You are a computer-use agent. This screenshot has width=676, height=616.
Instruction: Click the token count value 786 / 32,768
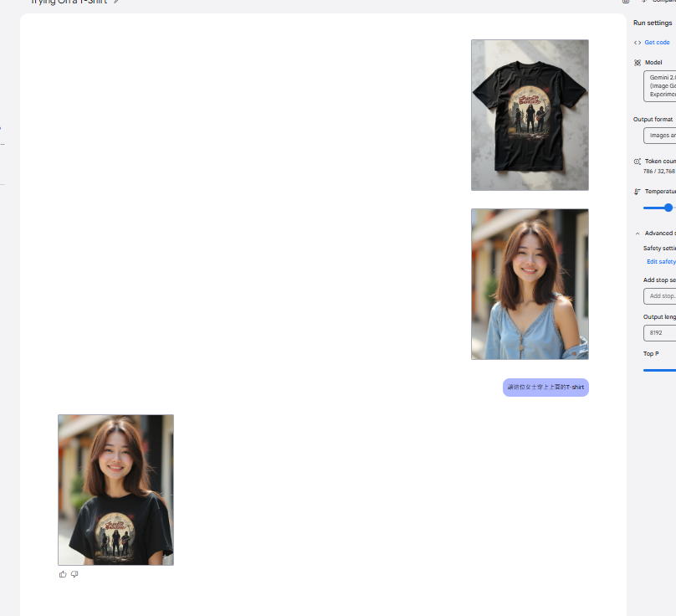658,172
